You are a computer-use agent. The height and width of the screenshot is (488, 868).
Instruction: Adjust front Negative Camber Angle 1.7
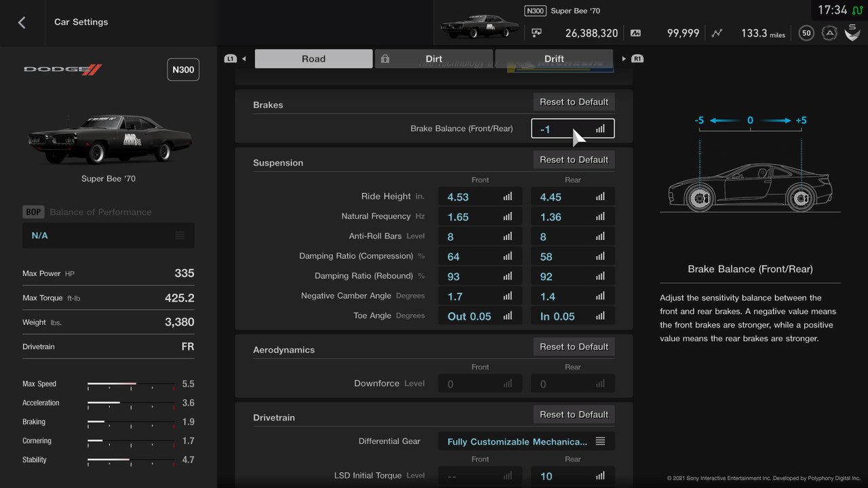pyautogui.click(x=480, y=296)
